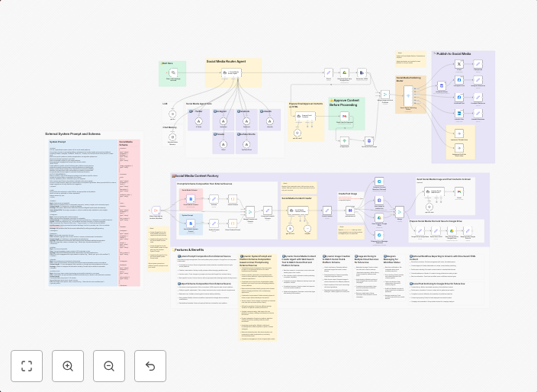This screenshot has height=392, width=537.
Task: Click the Publish to Social Media heading
Action: pos(454,53)
